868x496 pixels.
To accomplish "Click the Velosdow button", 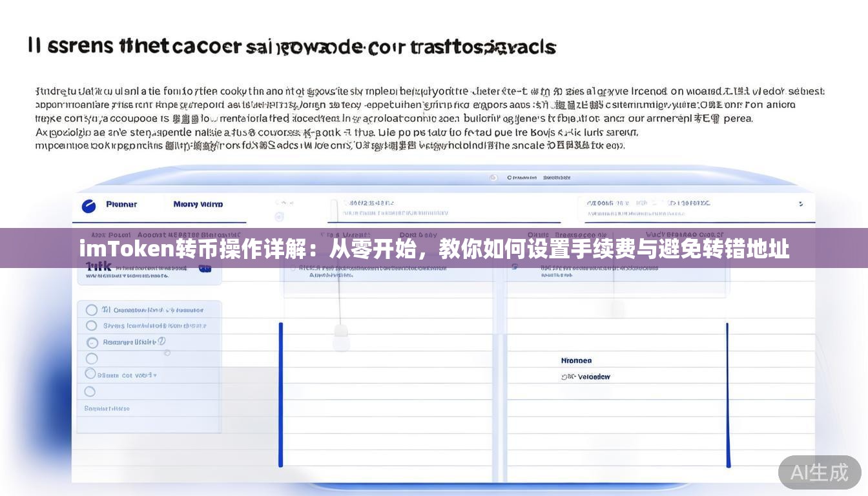I will click(x=594, y=377).
